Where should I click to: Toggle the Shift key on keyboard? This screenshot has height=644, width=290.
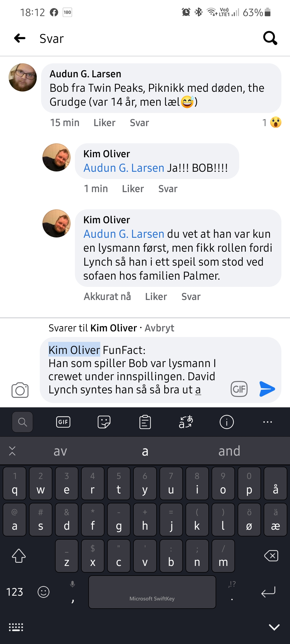tap(19, 555)
